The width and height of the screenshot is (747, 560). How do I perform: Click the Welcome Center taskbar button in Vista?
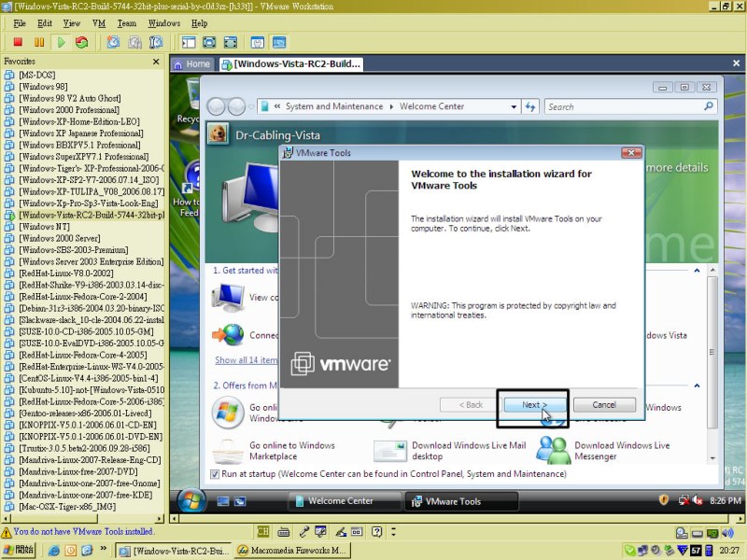pyautogui.click(x=345, y=501)
